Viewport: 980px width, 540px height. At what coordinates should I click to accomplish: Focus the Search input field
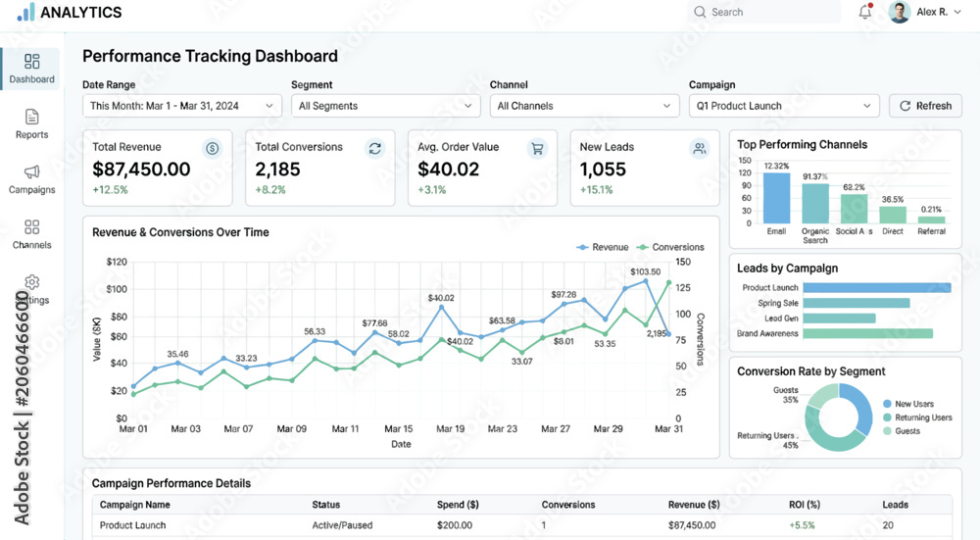pos(763,12)
